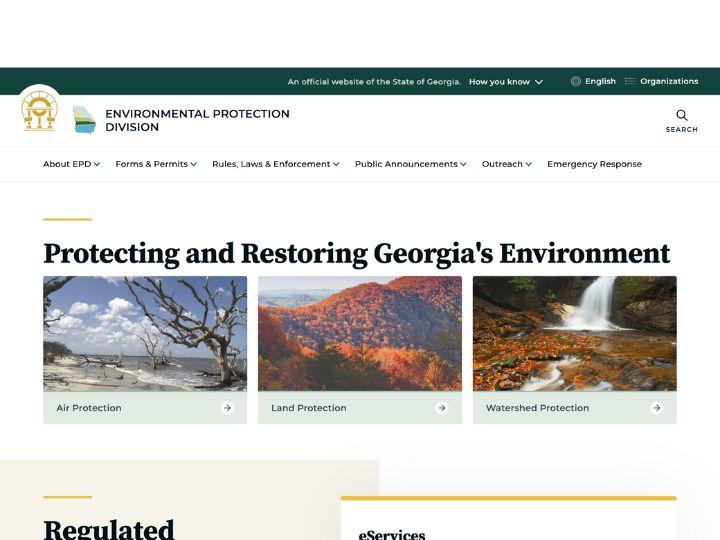Open the Organizations list
Viewport: 720px width, 540px height.
point(669,81)
